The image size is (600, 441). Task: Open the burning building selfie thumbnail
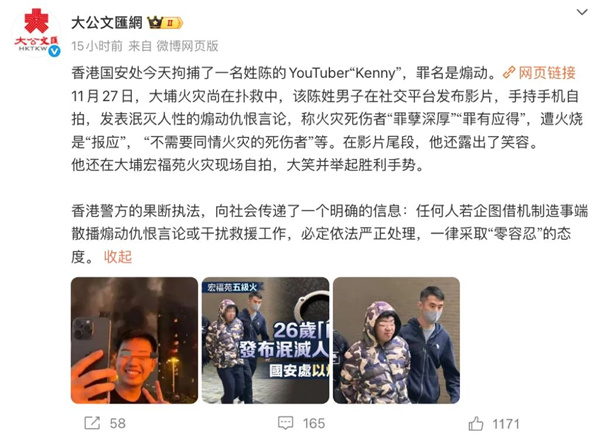[134, 340]
